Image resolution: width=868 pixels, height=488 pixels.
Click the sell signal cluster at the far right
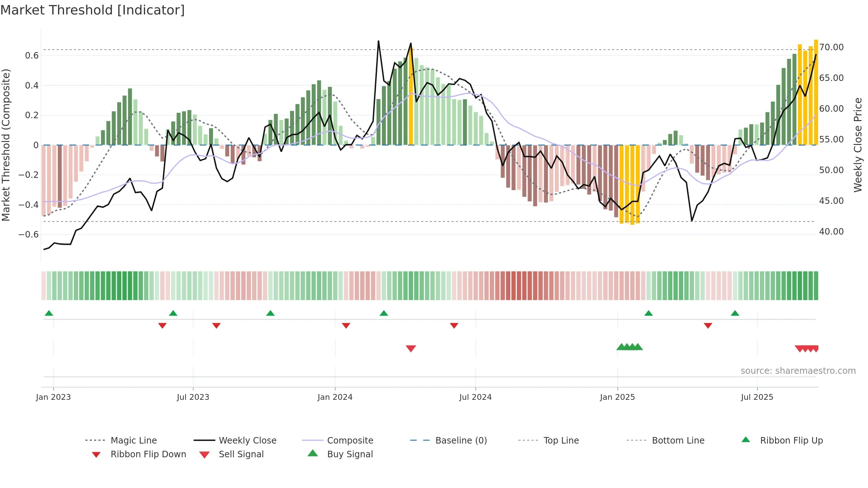(807, 348)
